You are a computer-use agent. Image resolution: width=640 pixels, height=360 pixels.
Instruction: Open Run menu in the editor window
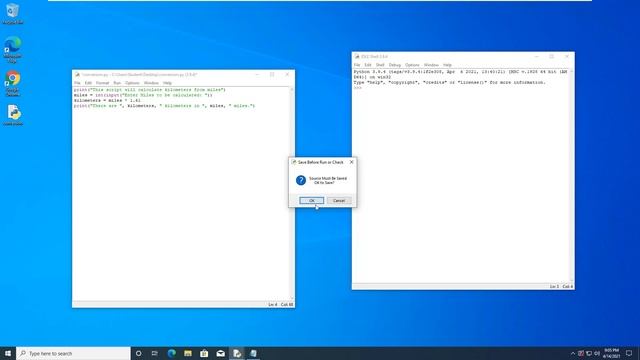coord(117,83)
